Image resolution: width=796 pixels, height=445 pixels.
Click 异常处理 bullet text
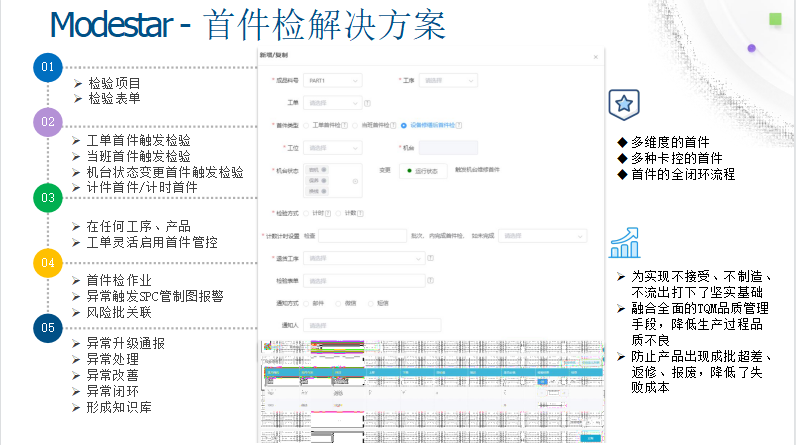click(x=112, y=359)
